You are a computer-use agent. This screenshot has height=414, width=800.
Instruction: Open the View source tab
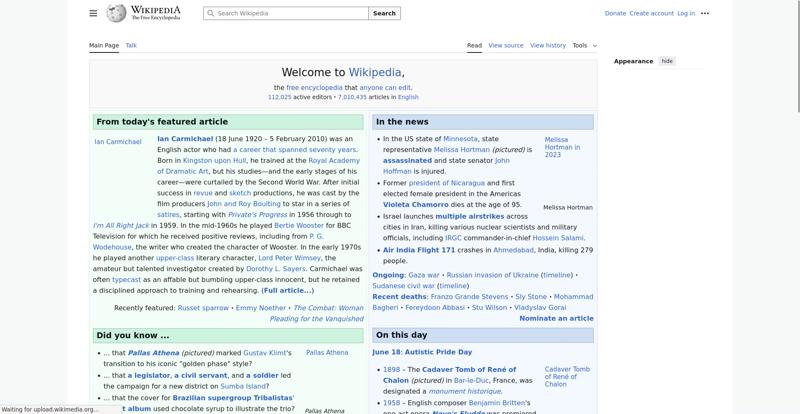coord(506,45)
